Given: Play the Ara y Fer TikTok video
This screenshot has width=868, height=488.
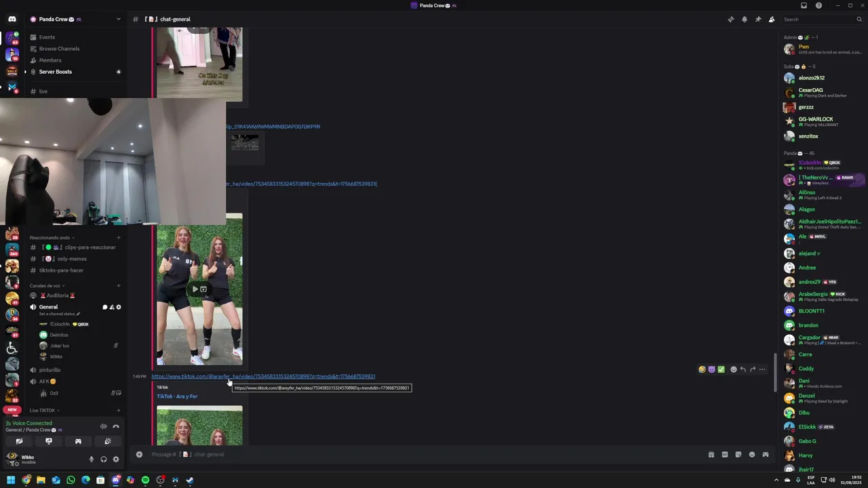Looking at the screenshot, I should pyautogui.click(x=195, y=289).
